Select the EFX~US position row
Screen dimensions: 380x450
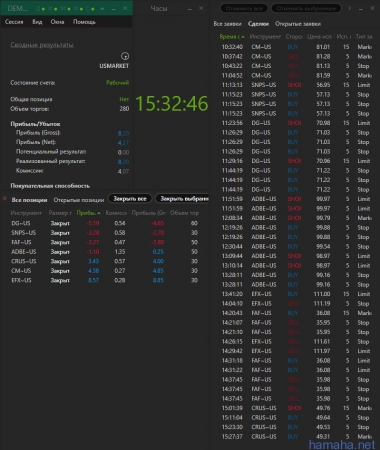tap(105, 280)
